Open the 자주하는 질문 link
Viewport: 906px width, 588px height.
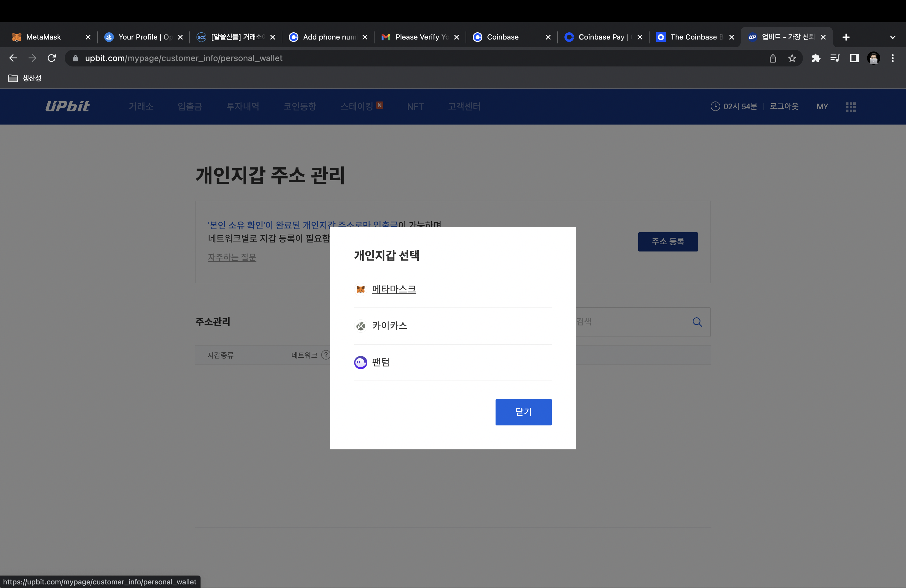(x=232, y=257)
